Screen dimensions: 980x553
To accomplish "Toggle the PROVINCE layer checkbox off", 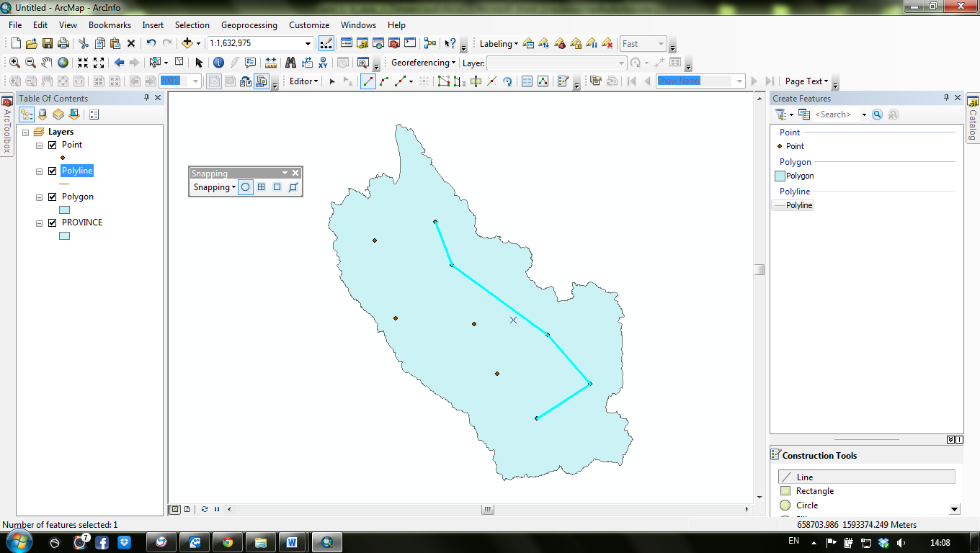I will point(53,222).
